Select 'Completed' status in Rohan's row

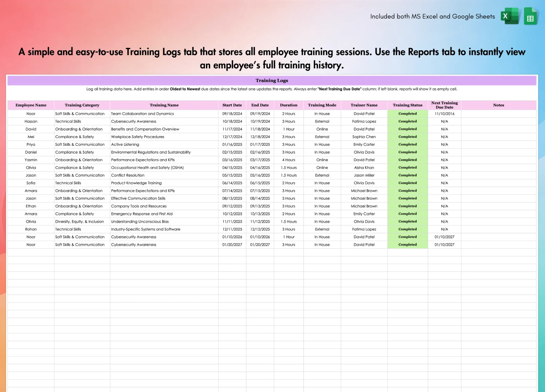point(408,229)
